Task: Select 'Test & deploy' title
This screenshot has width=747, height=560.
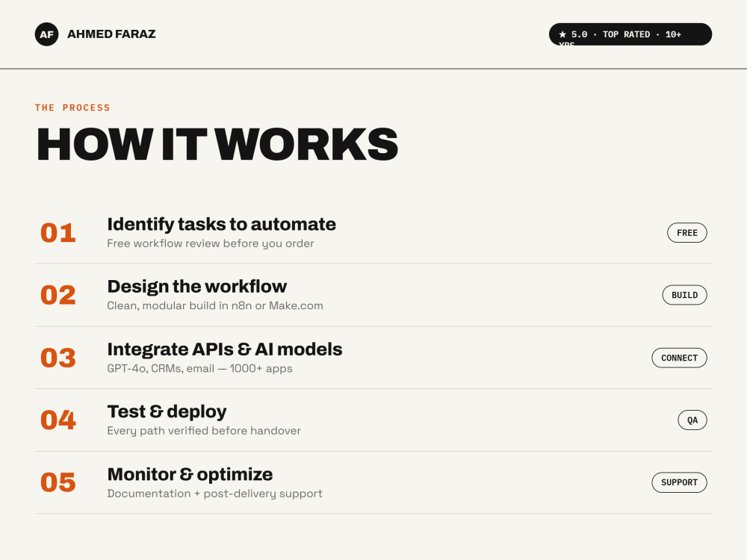Action: point(167,412)
